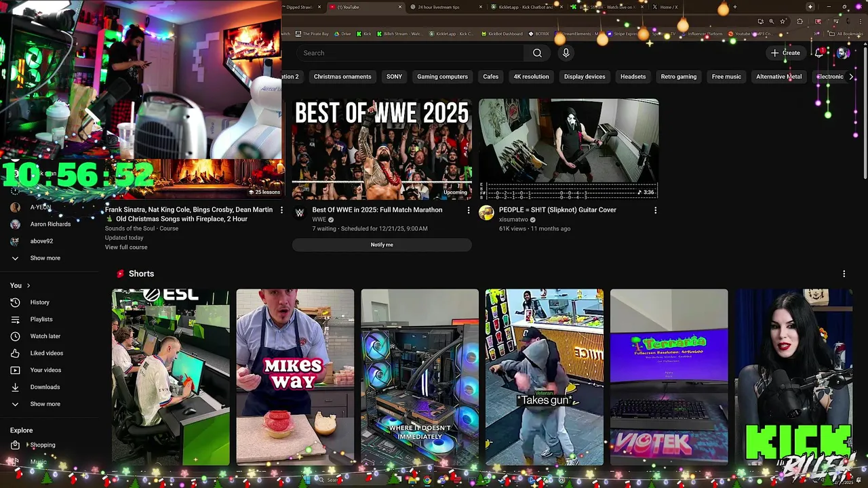Click the browser zoom magnifier icon
The height and width of the screenshot is (488, 868).
pyautogui.click(x=771, y=21)
